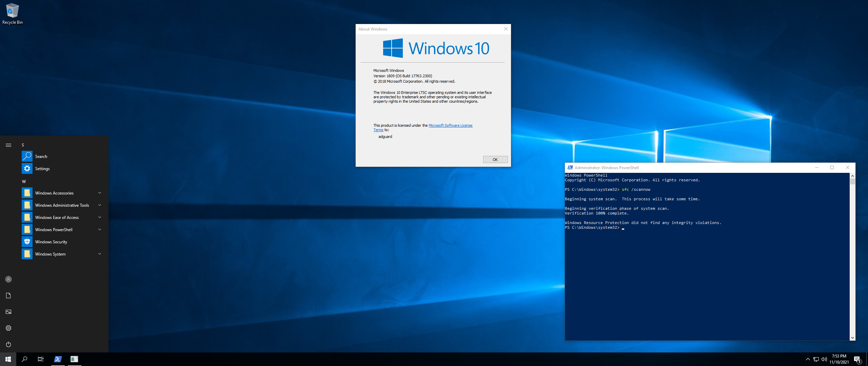Minimize the PowerShell window
This screenshot has width=868, height=366.
tap(816, 167)
